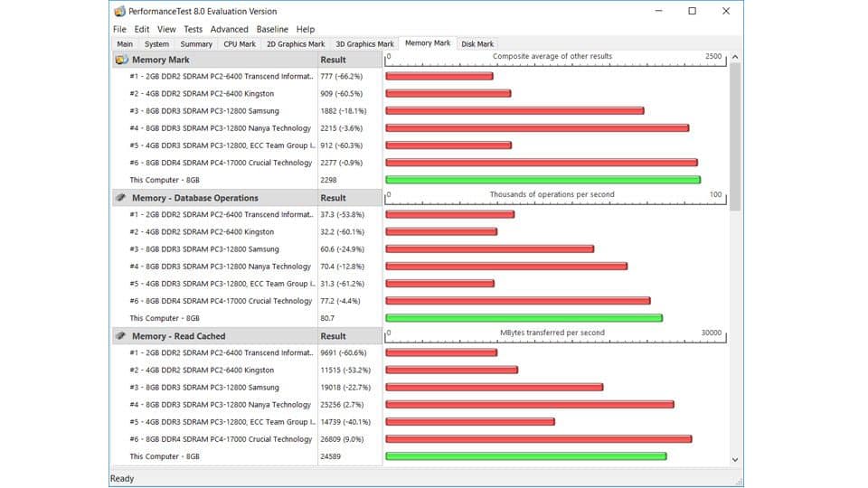Screen dimensions: 868x488
Task: Open the Baseline menu
Action: (272, 29)
